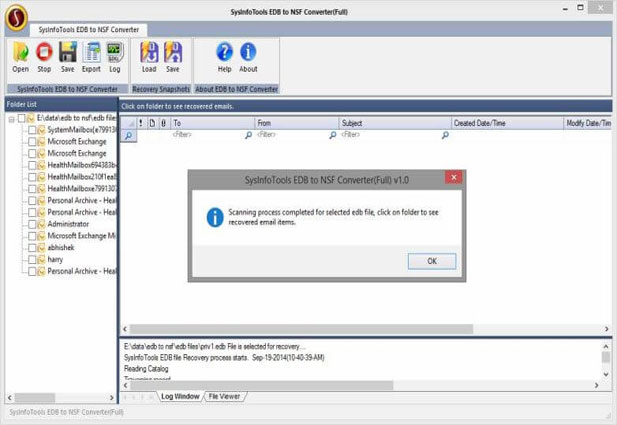Check the abhishek mailbox checkbox
Image resolution: width=617 pixels, height=425 pixels.
click(32, 248)
